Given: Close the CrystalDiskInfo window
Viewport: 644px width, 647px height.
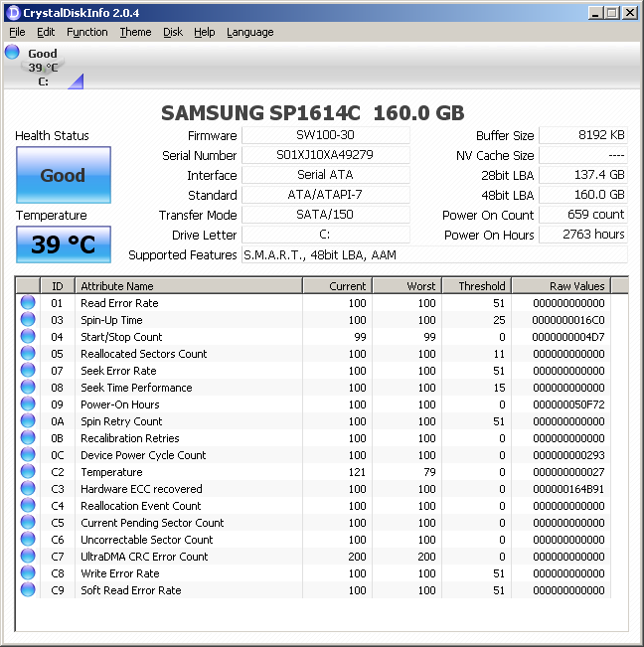Looking at the screenshot, I should point(630,13).
